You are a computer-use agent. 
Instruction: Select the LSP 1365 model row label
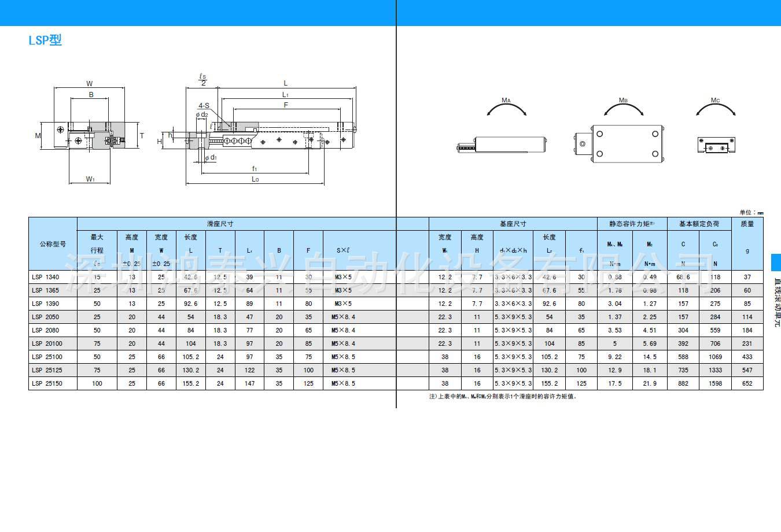pos(46,290)
